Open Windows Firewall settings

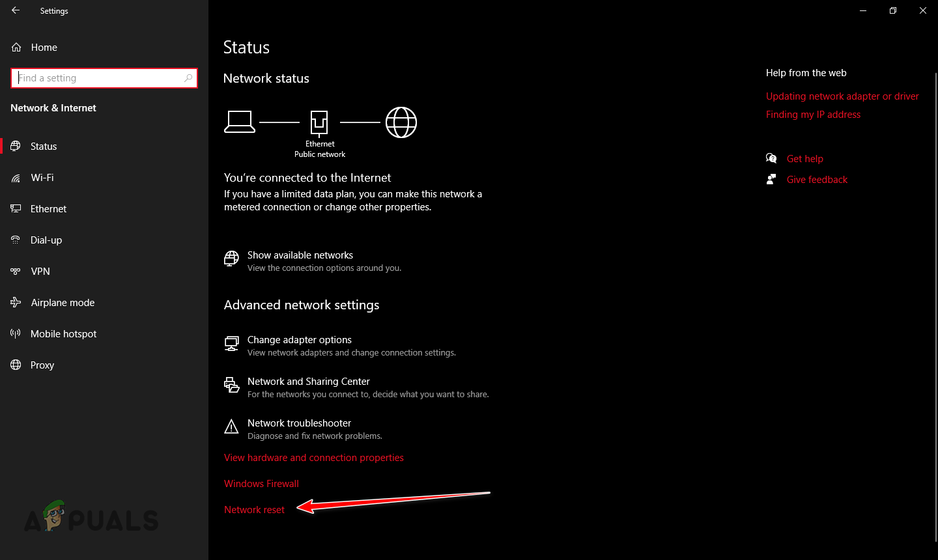tap(261, 483)
